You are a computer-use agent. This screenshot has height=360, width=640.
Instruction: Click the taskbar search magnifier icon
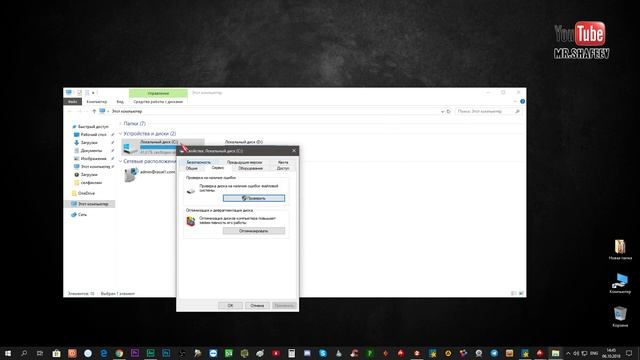click(24, 353)
